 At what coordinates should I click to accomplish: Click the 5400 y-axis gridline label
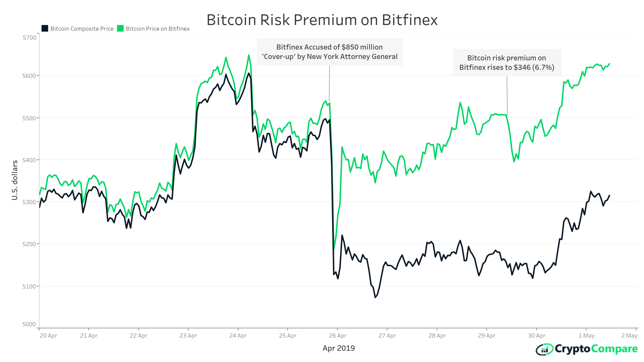(29, 160)
